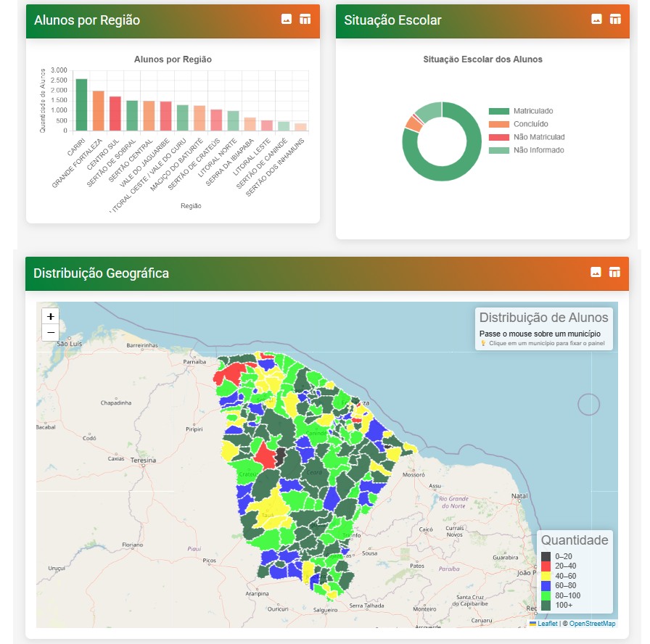Click the 20–40 red legend swatch
Screen dimensions: 650x644
coord(546,566)
